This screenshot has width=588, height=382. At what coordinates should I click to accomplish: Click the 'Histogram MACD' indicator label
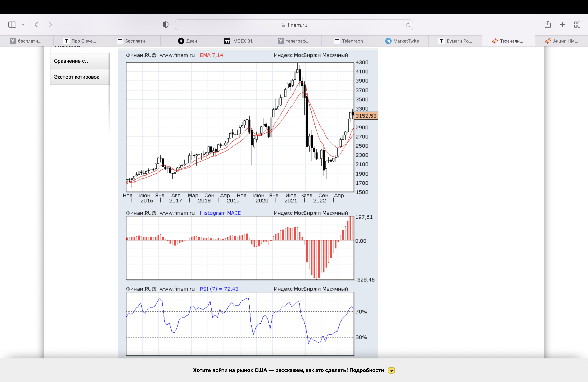click(221, 213)
